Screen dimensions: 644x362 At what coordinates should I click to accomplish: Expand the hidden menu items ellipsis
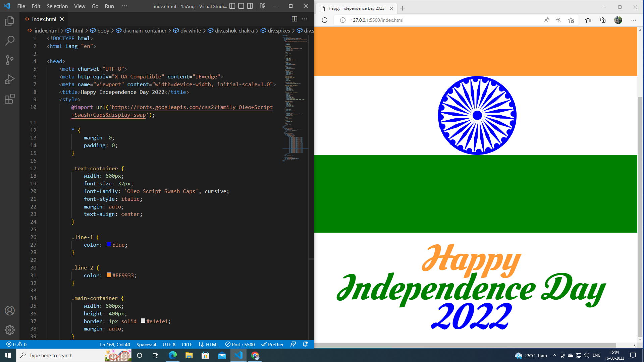click(x=124, y=6)
